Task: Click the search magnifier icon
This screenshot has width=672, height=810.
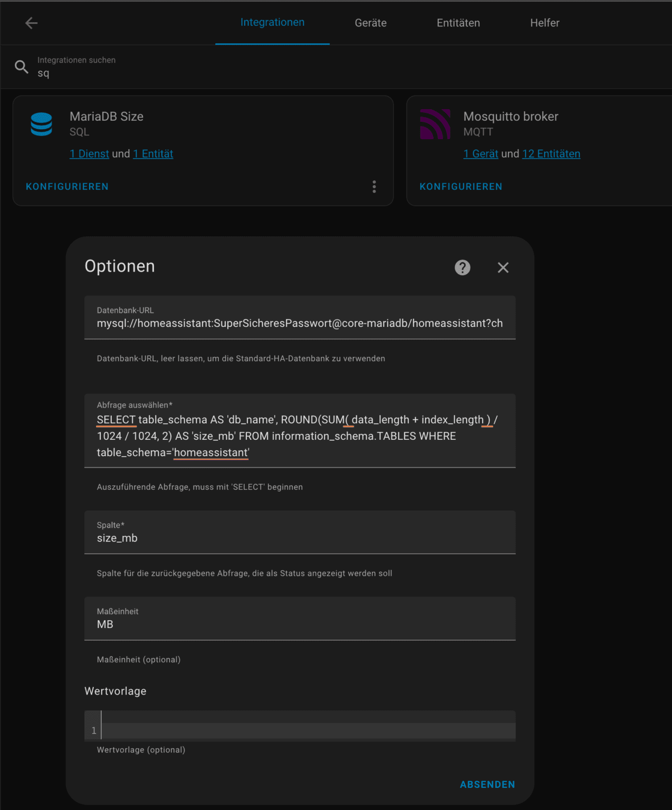Action: pos(22,66)
